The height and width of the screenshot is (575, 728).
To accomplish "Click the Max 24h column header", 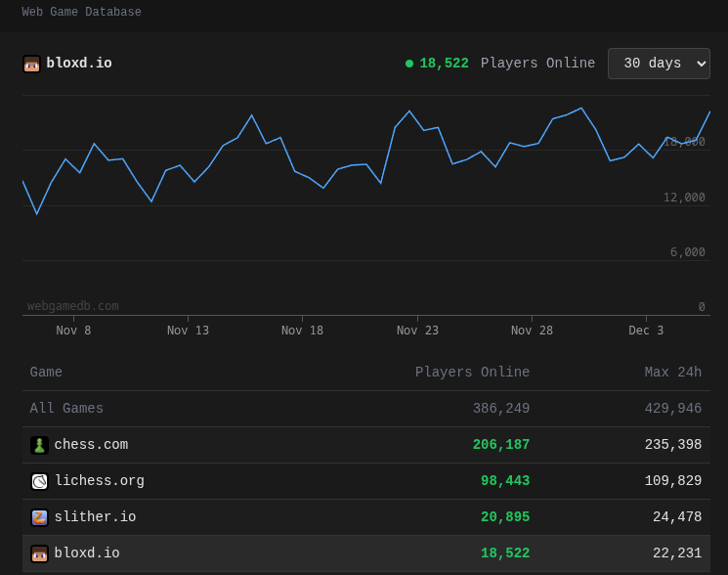I will point(672,372).
